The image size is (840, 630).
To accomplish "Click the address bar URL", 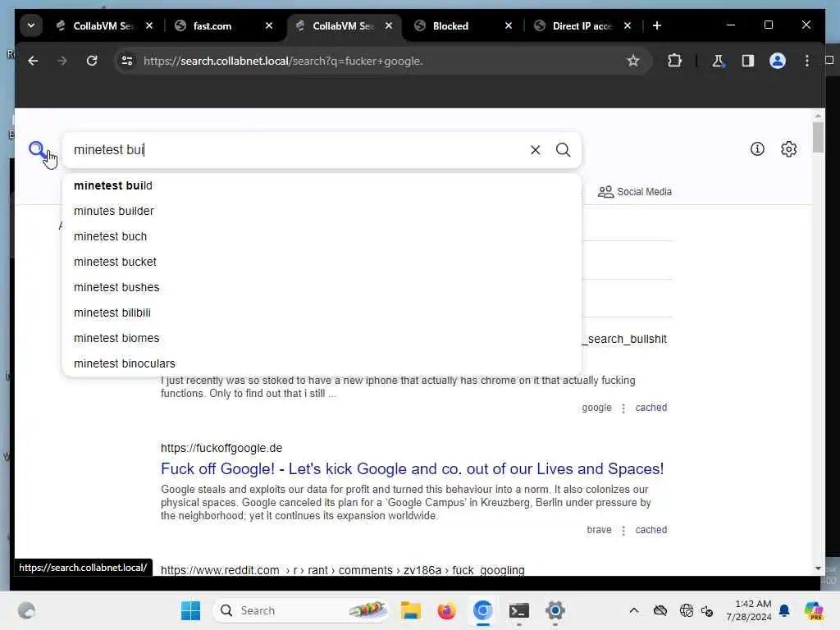I will [x=283, y=61].
